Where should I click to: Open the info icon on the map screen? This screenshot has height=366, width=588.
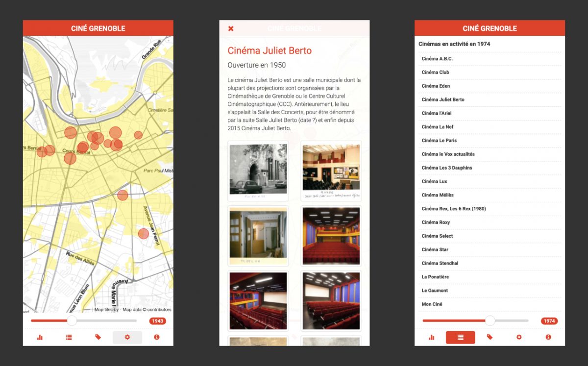pyautogui.click(x=156, y=337)
